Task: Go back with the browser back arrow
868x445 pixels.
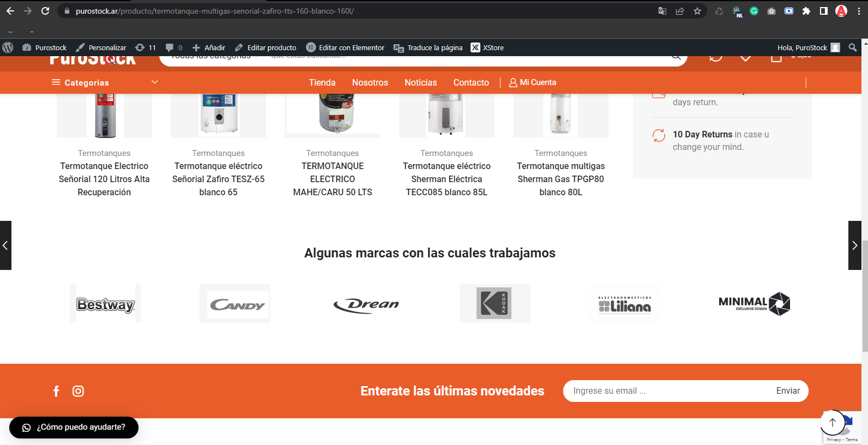Action: coord(10,11)
